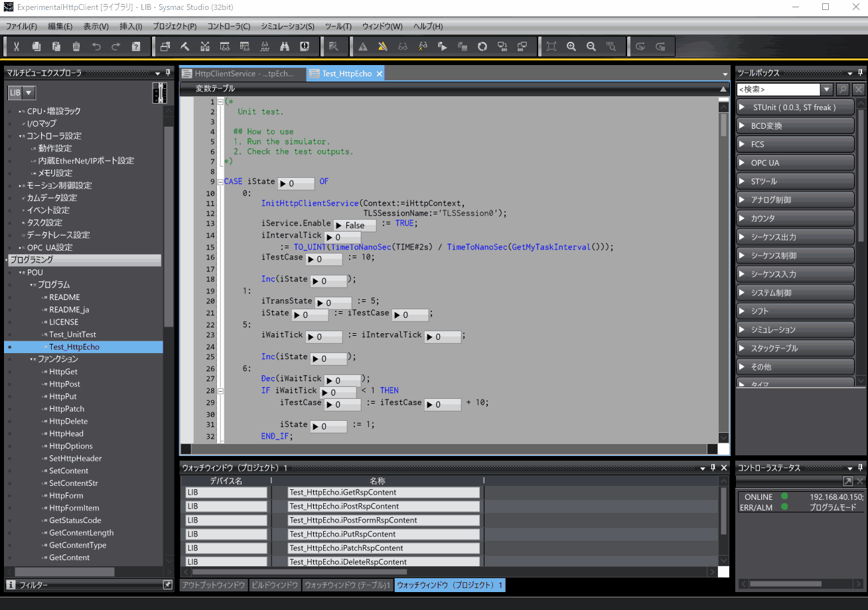Switch to the ビルドウィンドウ tab

click(x=275, y=585)
